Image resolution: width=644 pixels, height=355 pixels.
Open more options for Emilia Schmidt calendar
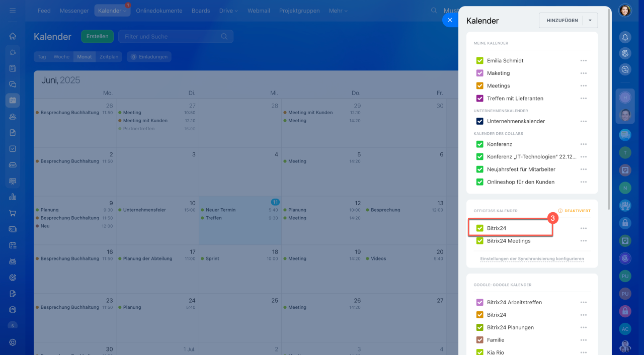(583, 60)
